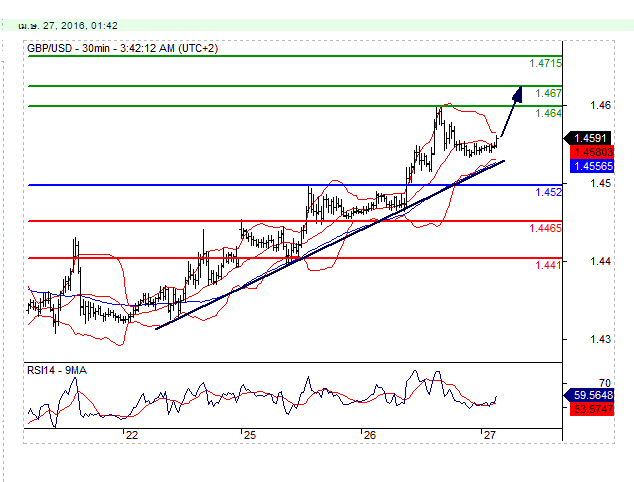
Task: Select the 1.4715 resistance level label
Action: pos(545,63)
